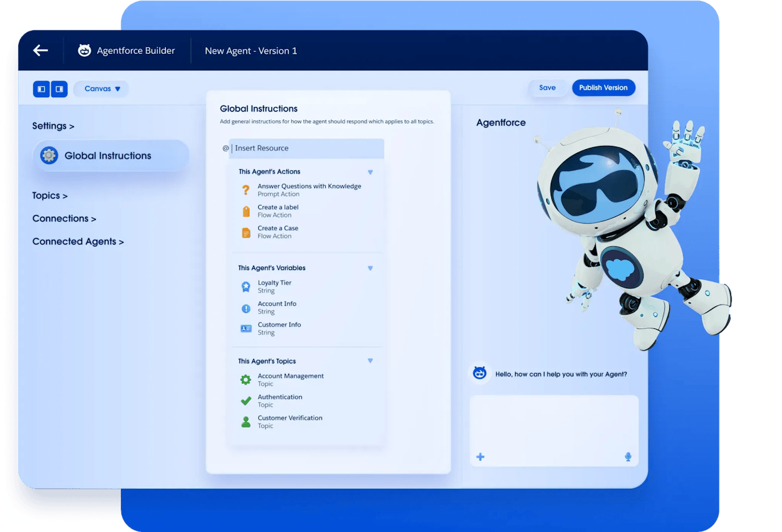
Task: Click the Insert Resource input field
Action: pos(306,149)
